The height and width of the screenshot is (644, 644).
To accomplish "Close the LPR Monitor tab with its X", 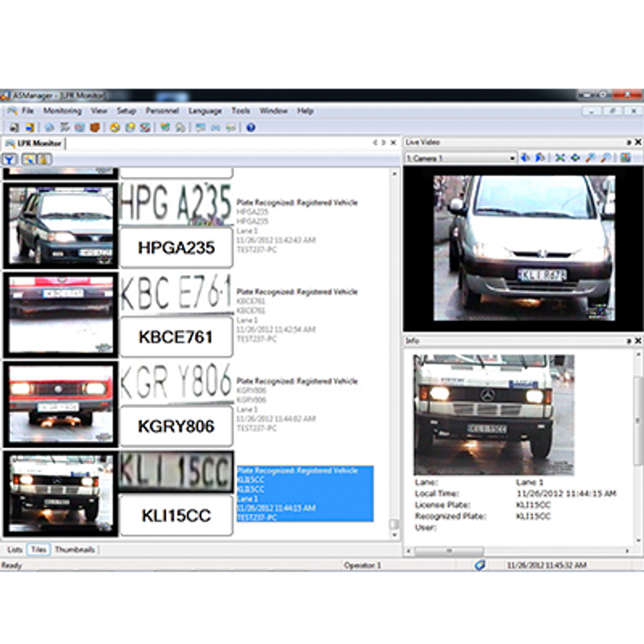I will pos(393,143).
